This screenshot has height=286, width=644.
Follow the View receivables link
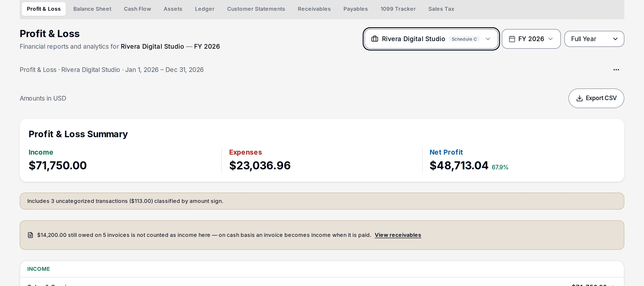click(398, 235)
